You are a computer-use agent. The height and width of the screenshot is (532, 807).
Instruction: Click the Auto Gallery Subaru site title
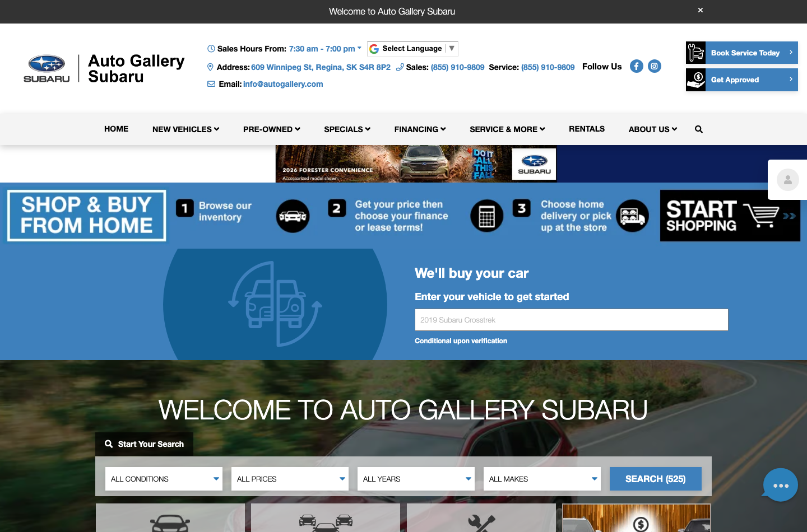click(136, 68)
